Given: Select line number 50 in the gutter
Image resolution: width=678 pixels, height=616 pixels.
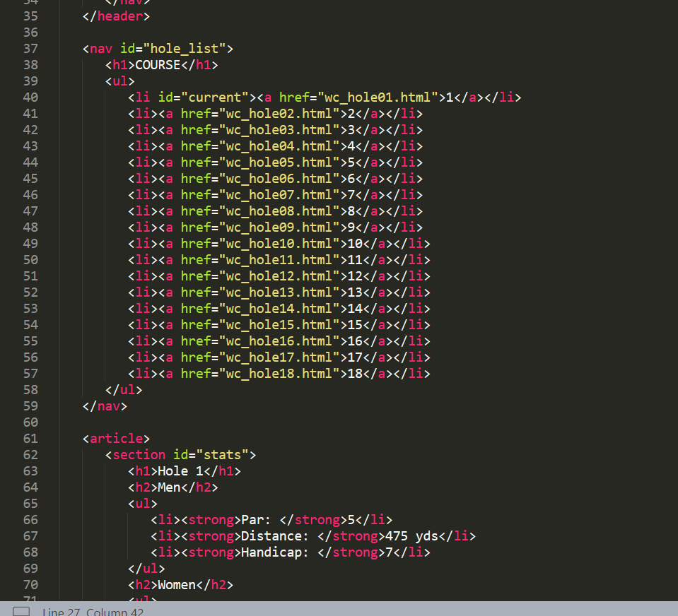Looking at the screenshot, I should [30, 260].
